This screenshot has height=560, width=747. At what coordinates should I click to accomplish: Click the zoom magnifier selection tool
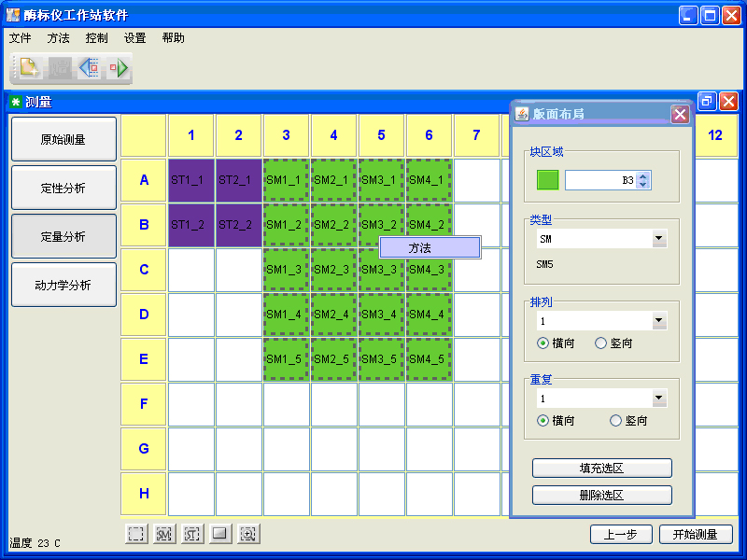(x=248, y=534)
